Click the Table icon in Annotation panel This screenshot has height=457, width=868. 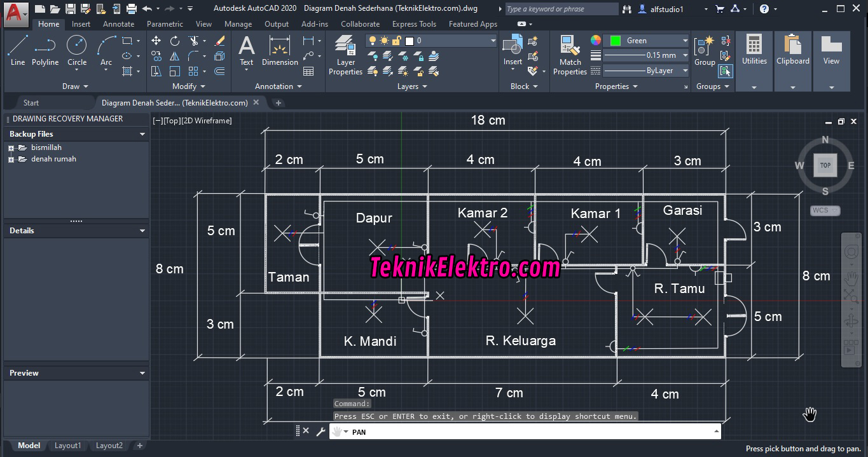(x=309, y=71)
